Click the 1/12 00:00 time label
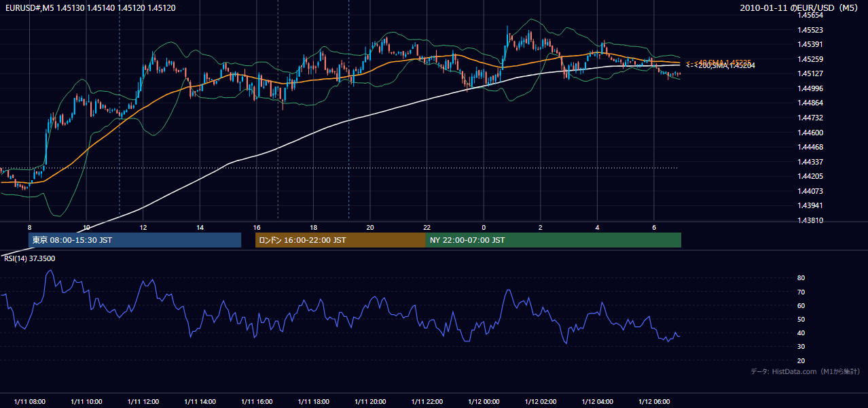The image size is (868, 408). pos(484,402)
